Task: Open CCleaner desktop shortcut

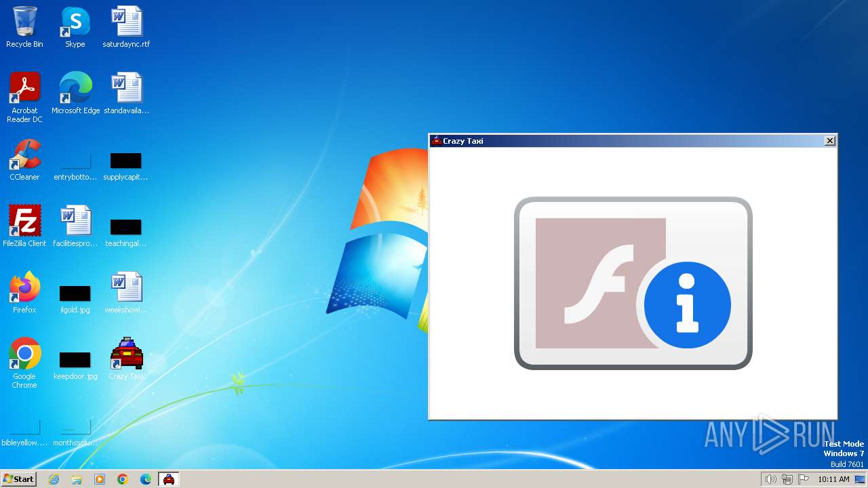Action: tap(24, 160)
